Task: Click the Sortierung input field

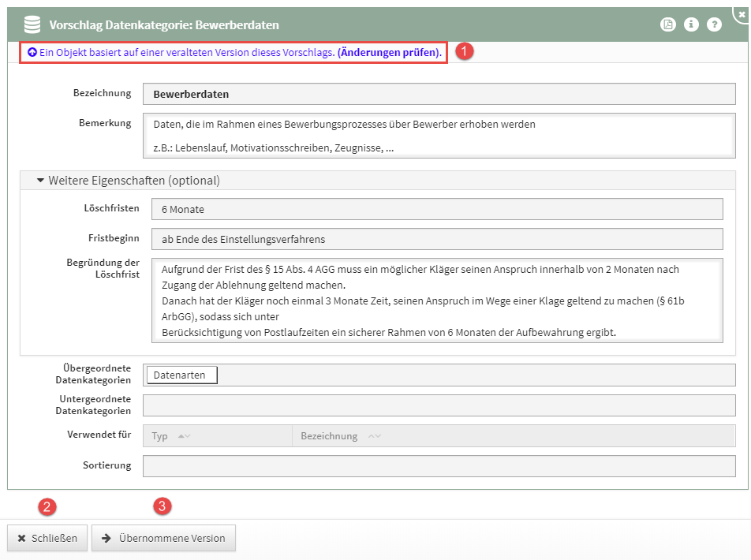Action: coord(438,465)
